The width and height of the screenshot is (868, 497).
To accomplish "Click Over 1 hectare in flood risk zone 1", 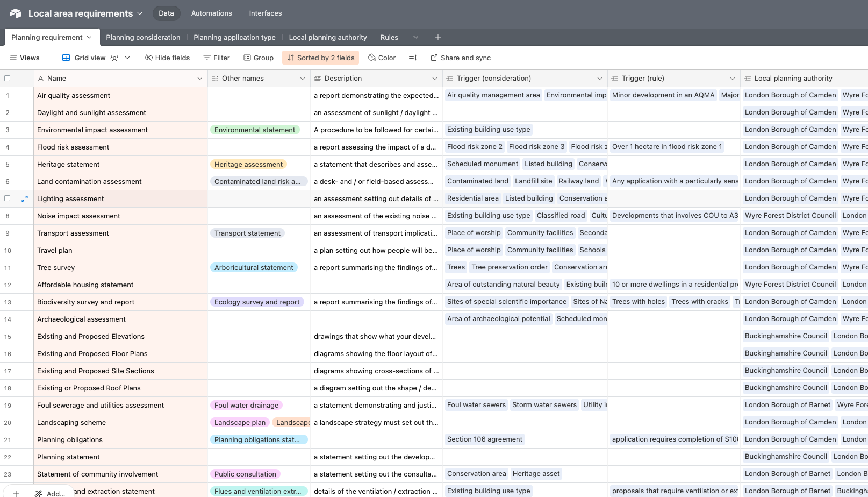I will [x=667, y=146].
